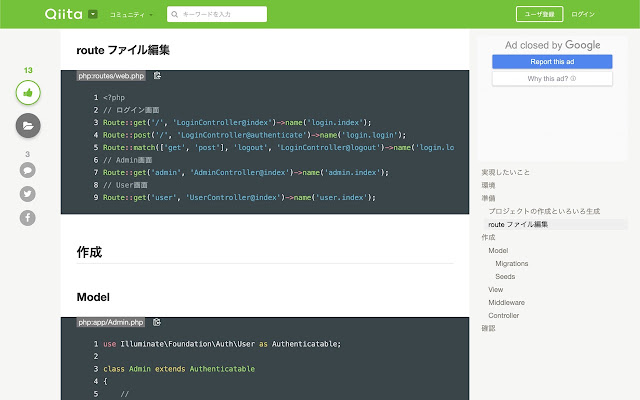640x400 pixels.
Task: Click the ログイン link
Action: point(582,14)
